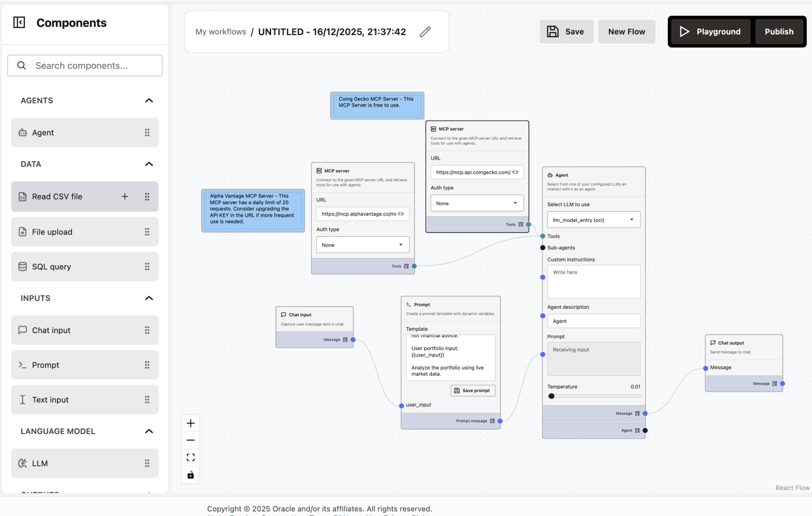Screen dimensions: 812x516
Task: Zoom out using the minus icon on the canvas
Action: point(190,440)
